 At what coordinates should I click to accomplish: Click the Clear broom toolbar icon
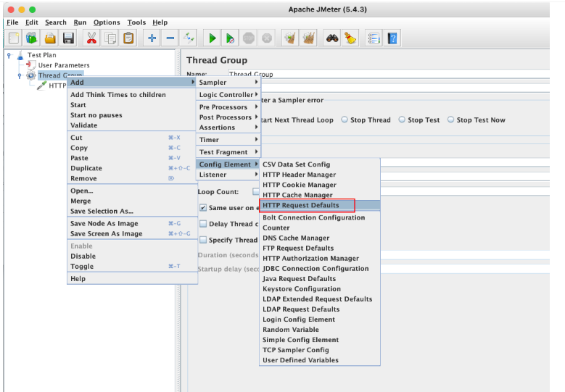coord(290,38)
